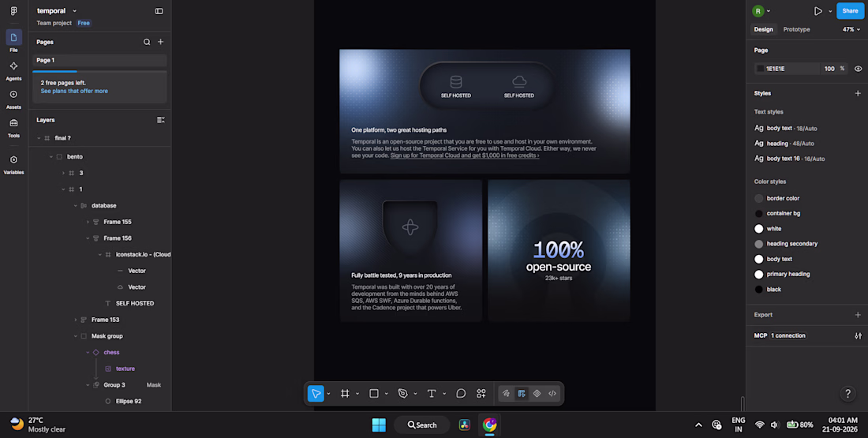This screenshot has height=438, width=868.
Task: Click the diamond mode icon in toolbar
Action: pos(537,393)
